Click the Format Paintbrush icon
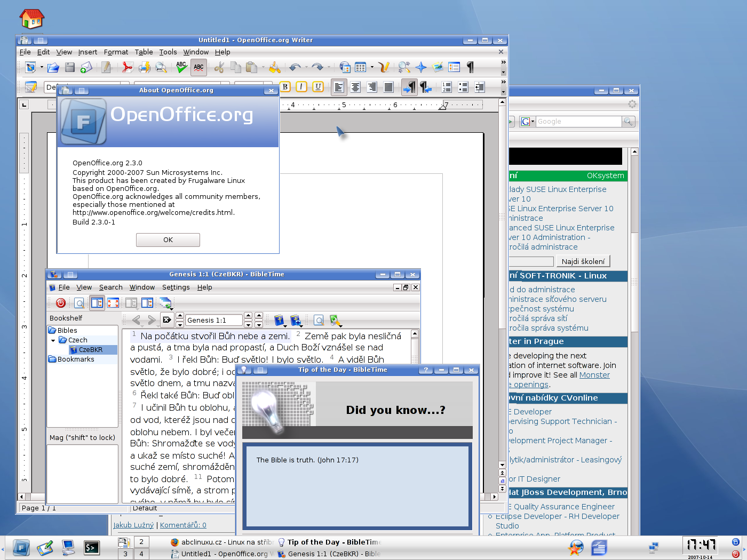 [274, 67]
